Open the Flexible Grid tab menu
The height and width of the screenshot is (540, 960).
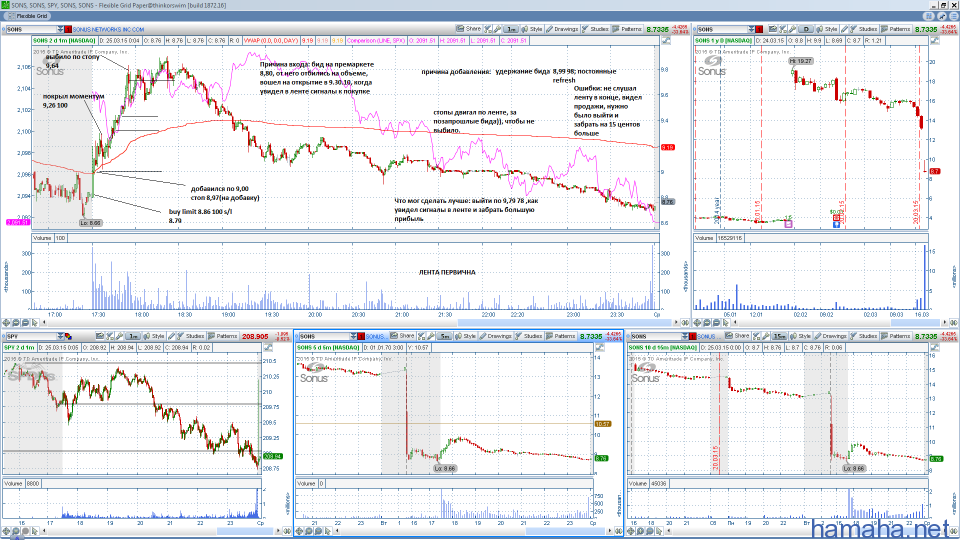click(x=28, y=16)
